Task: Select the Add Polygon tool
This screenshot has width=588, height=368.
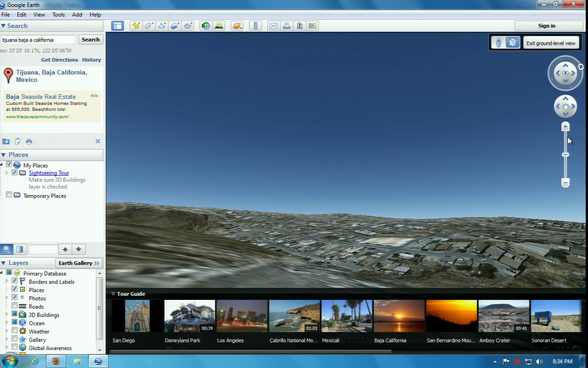Action: point(149,26)
